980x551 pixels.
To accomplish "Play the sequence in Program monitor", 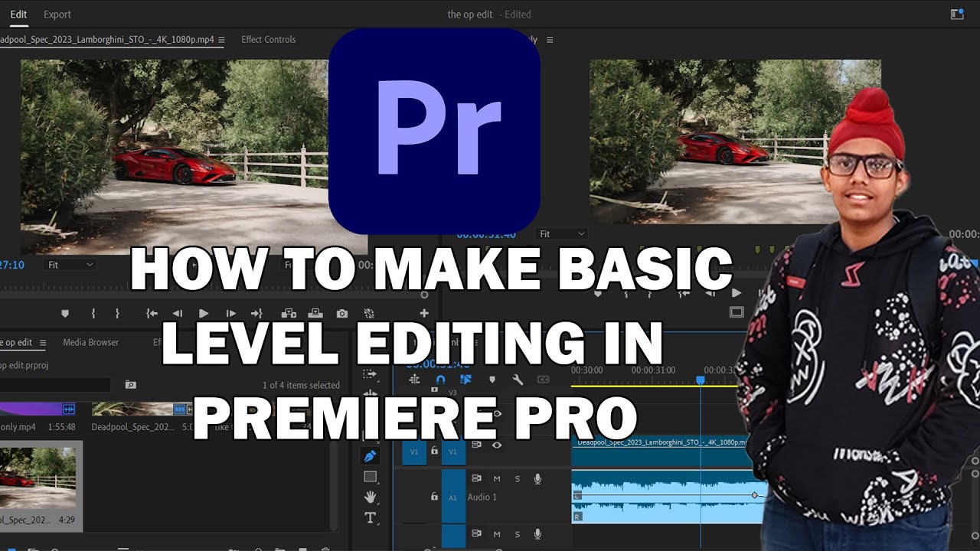I will click(737, 292).
